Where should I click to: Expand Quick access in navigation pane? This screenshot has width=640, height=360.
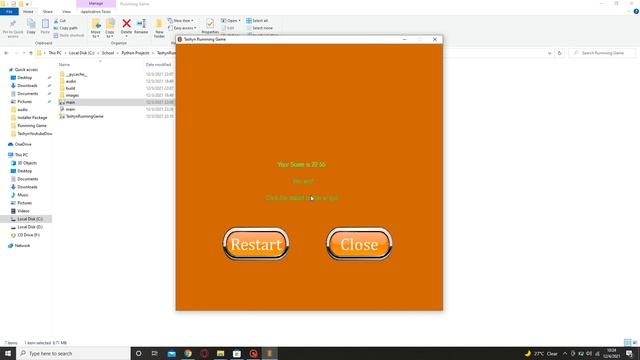(x=26, y=70)
